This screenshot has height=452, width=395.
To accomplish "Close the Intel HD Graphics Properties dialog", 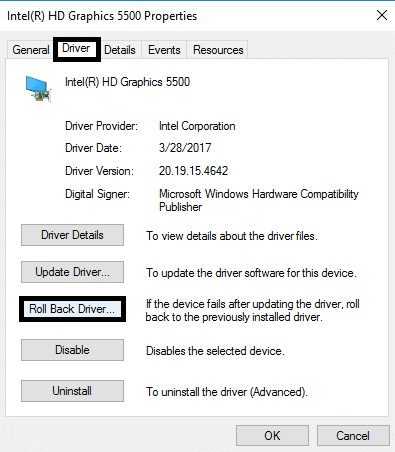I will pos(382,15).
